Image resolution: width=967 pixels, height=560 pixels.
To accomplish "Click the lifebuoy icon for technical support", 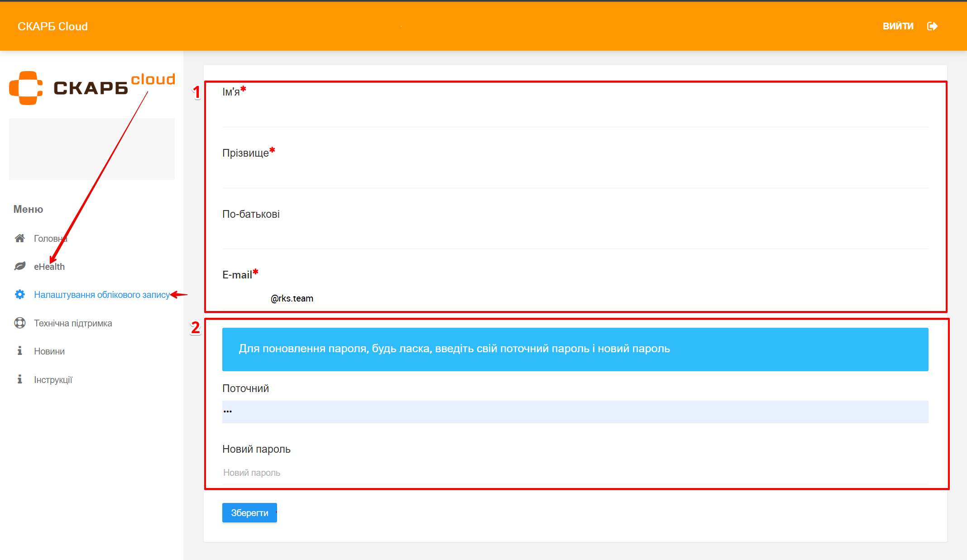I will coord(19,323).
